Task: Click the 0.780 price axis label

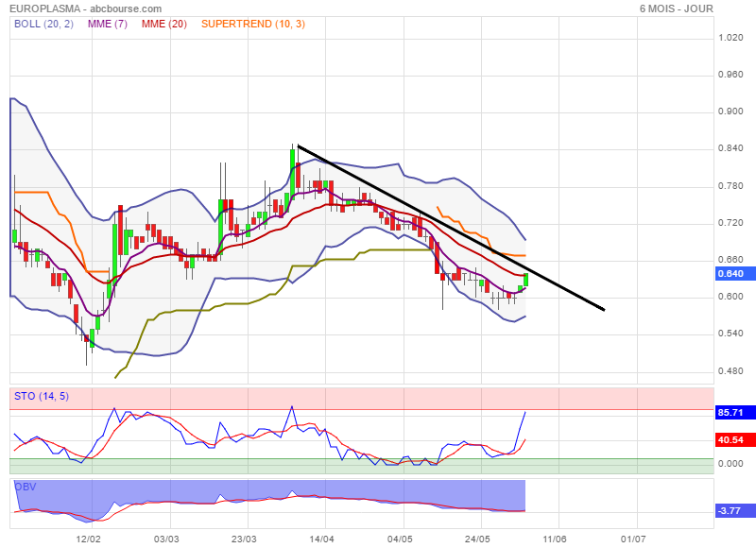Action: click(730, 186)
